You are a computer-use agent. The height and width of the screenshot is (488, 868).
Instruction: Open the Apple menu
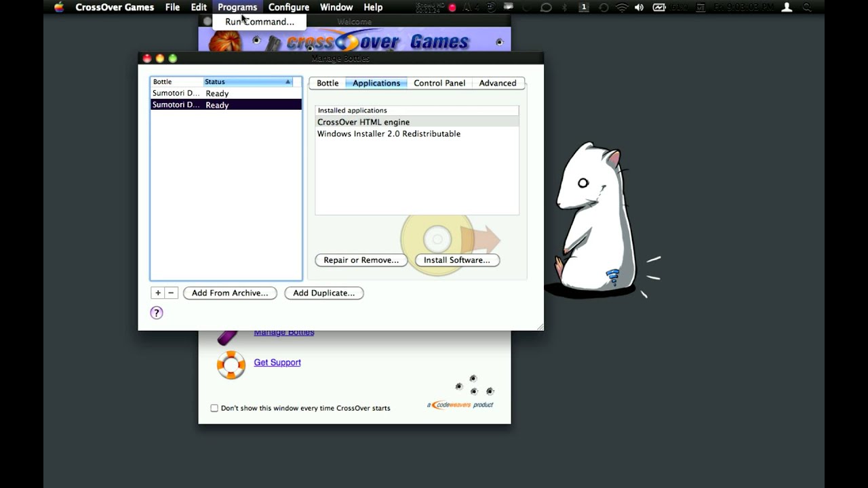tap(59, 7)
